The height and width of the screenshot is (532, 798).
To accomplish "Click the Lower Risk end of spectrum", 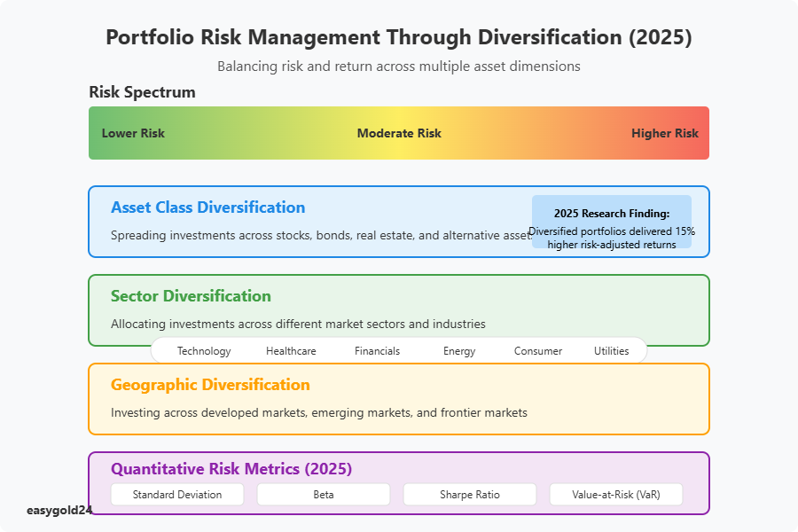I will point(133,133).
